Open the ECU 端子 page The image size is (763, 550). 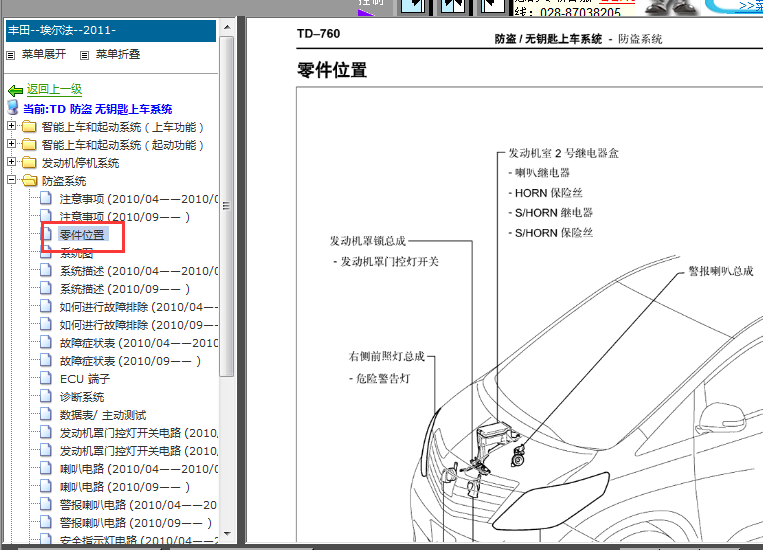coord(85,379)
